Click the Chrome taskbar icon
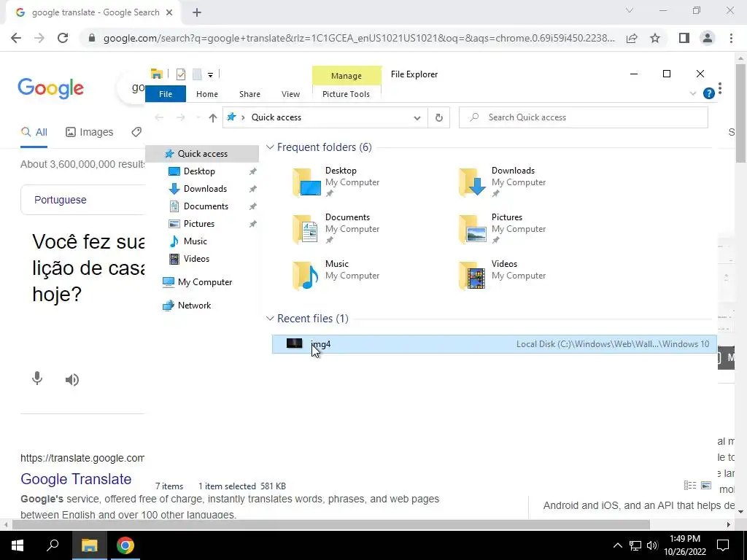This screenshot has height=560, width=747. tap(125, 545)
